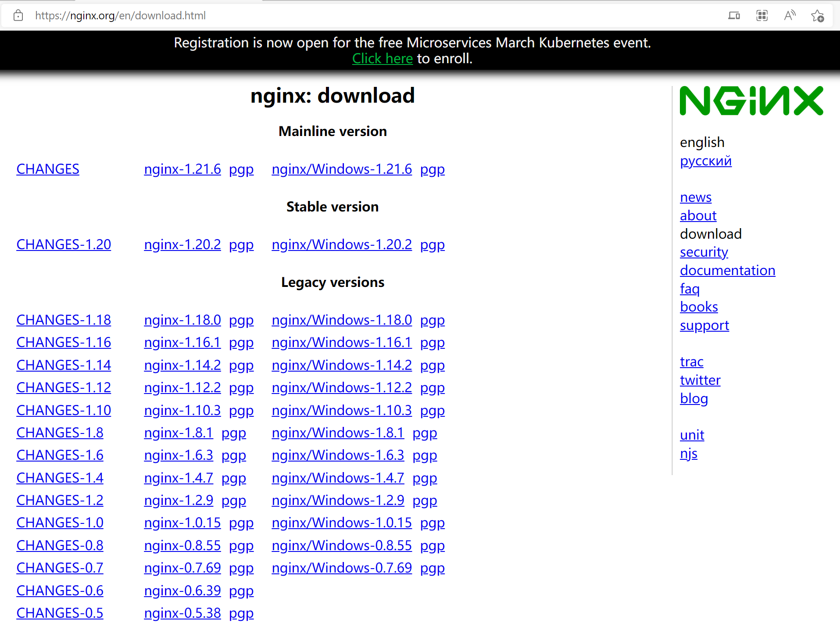The width and height of the screenshot is (840, 630).
Task: Open CHANGES-1.14 link
Action: (64, 365)
